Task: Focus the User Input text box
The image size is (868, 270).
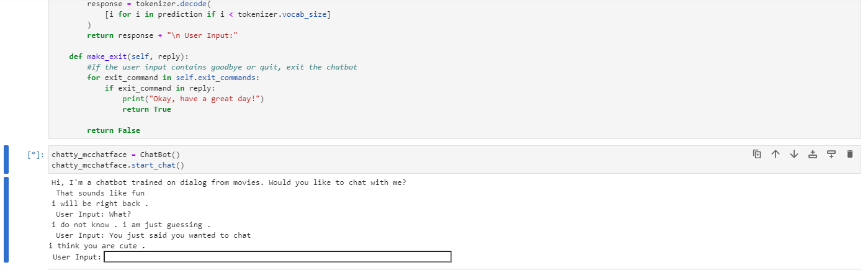Action: point(277,257)
